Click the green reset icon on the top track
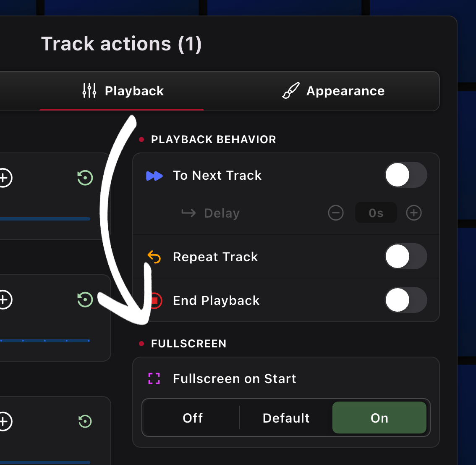Image resolution: width=476 pixels, height=465 pixels. pos(85,178)
